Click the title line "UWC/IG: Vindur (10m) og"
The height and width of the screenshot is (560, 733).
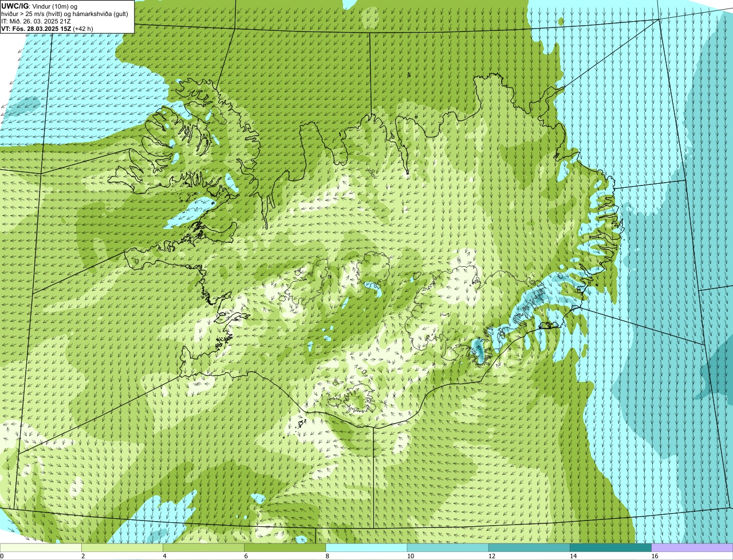coord(40,6)
